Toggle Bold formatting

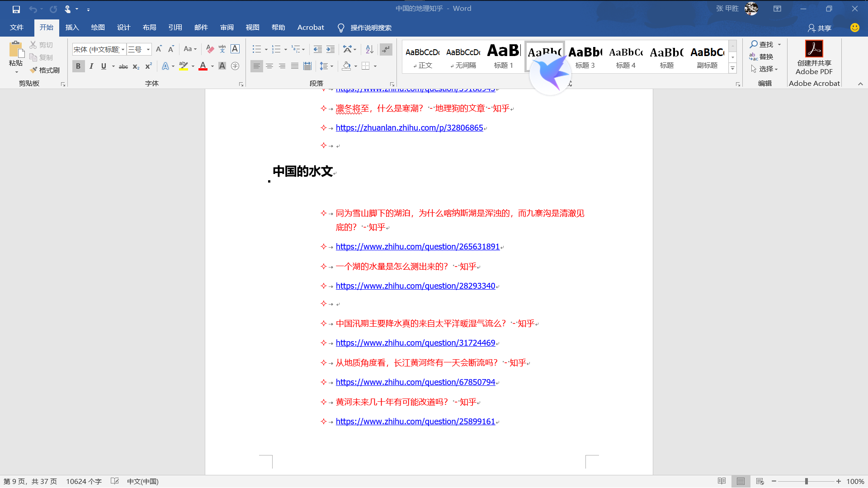pos(78,66)
